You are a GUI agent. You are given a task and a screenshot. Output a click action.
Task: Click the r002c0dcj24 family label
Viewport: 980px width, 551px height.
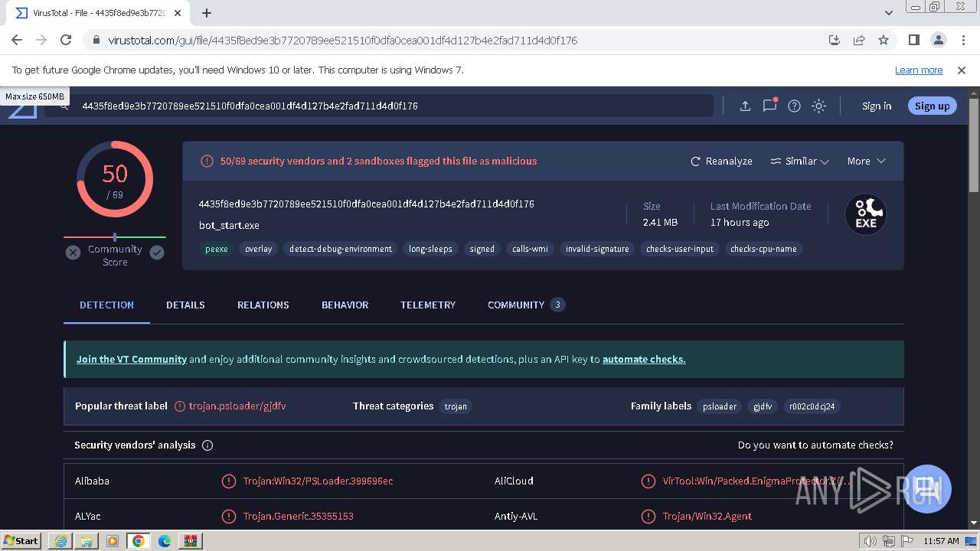[812, 406]
